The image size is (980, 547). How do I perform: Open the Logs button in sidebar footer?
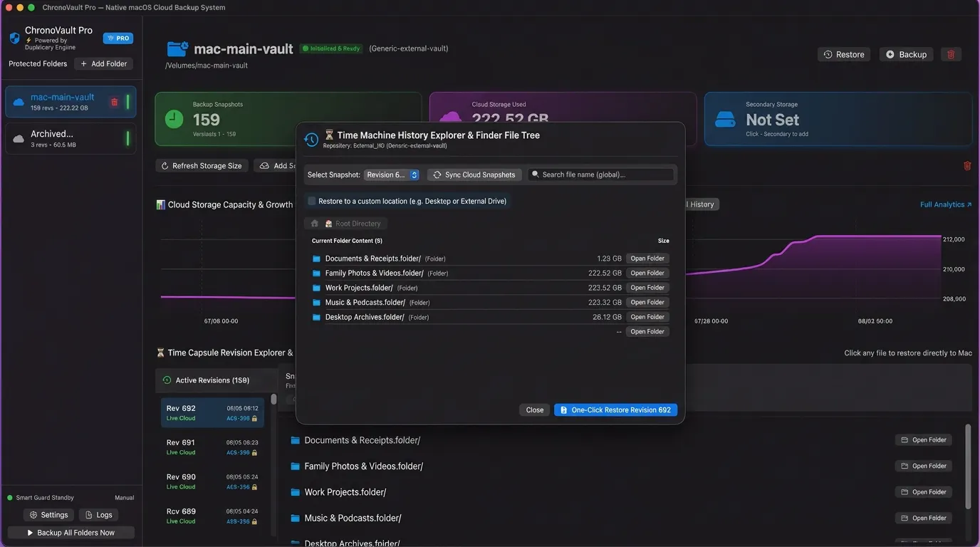98,515
